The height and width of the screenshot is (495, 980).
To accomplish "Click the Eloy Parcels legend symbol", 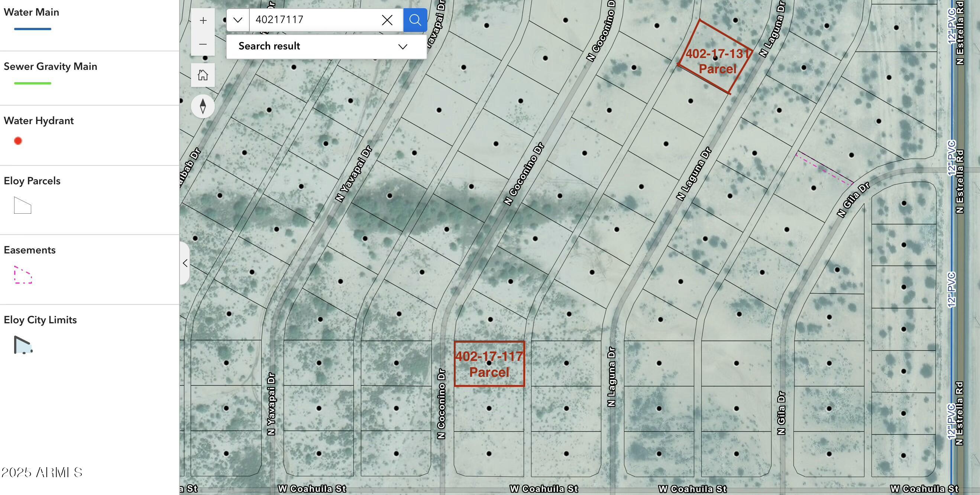I will 22,206.
